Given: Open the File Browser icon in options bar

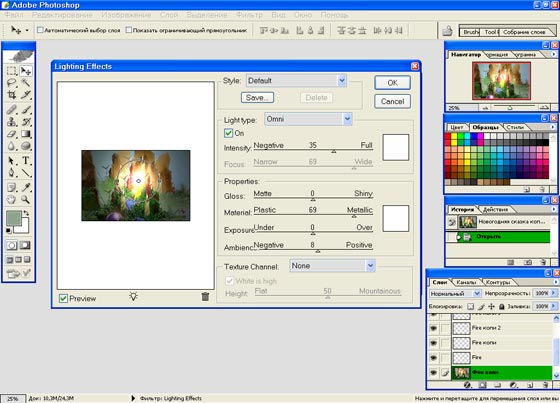Looking at the screenshot, I should (447, 31).
